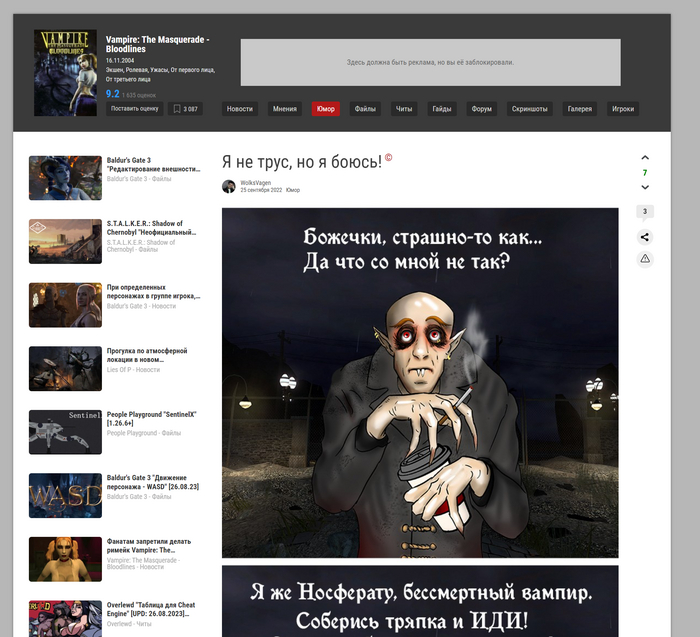Click the Юмор category label under the author
Viewport: 700px width, 637px height.
(293, 190)
